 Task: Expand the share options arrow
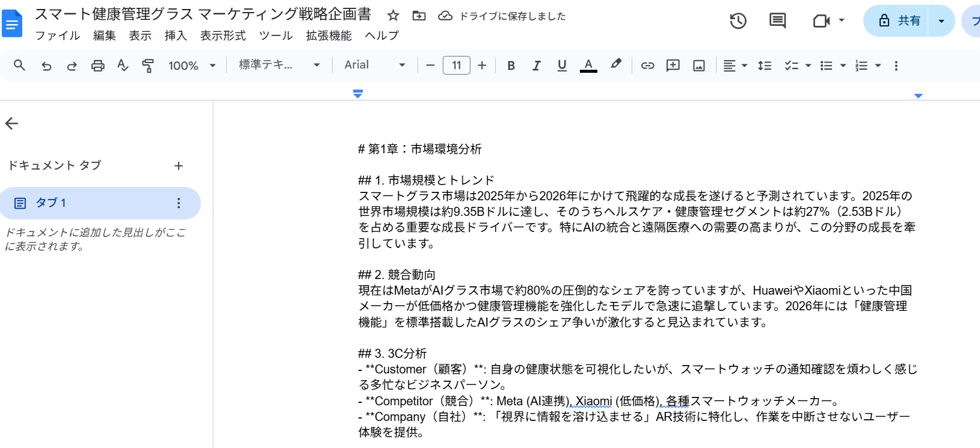tap(941, 21)
